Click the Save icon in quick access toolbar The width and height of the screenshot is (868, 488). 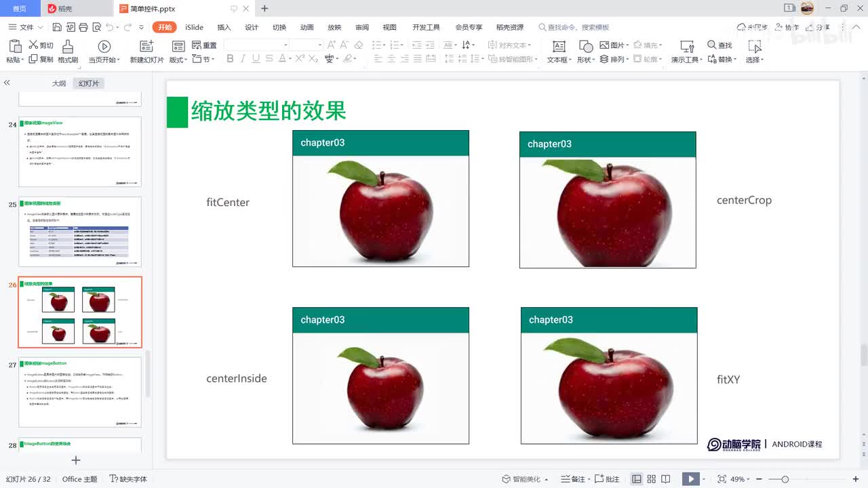pyautogui.click(x=57, y=27)
